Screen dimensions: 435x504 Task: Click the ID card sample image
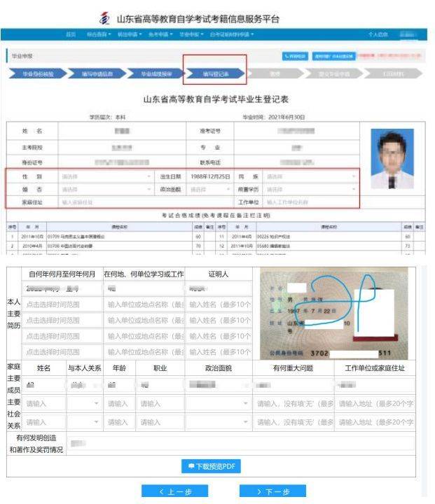(x=334, y=313)
